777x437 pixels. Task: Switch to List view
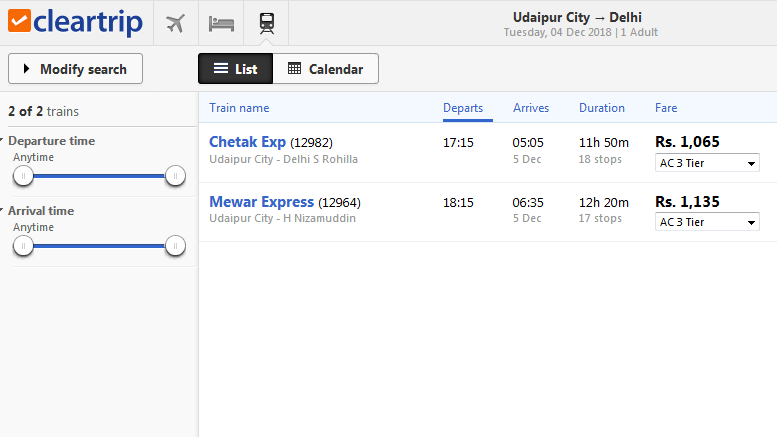[235, 69]
